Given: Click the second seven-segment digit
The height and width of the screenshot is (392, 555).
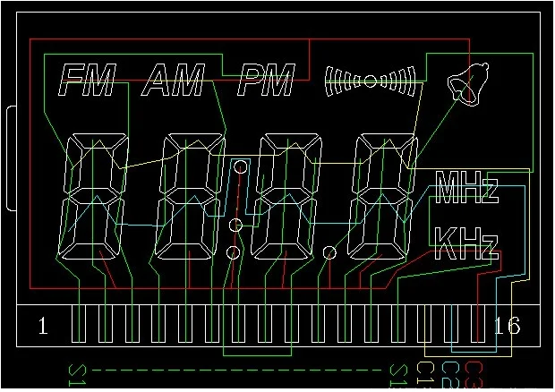Looking at the screenshot, I should pyautogui.click(x=190, y=196).
